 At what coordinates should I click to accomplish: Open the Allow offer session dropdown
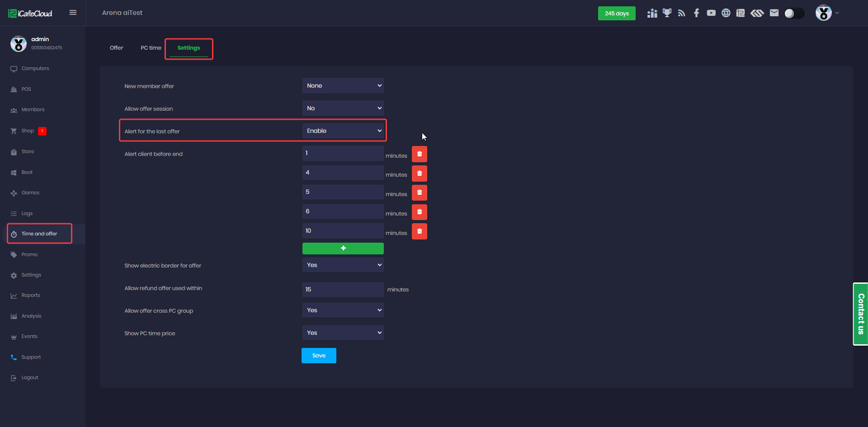[343, 108]
